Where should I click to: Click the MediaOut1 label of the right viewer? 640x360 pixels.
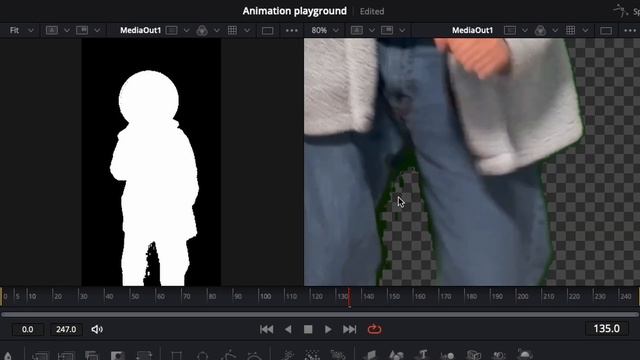click(x=472, y=30)
